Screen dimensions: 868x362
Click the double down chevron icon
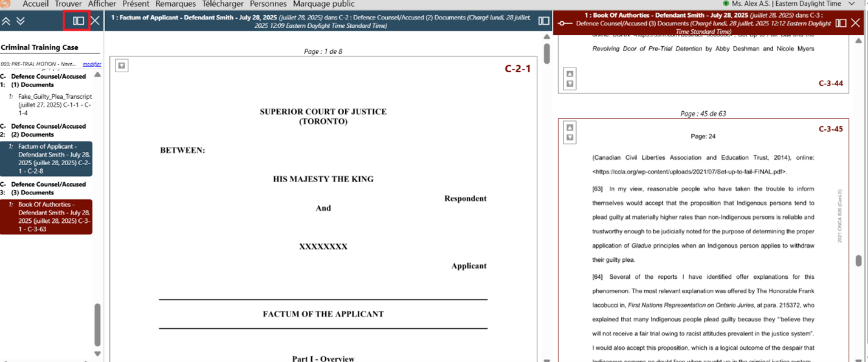(21, 21)
